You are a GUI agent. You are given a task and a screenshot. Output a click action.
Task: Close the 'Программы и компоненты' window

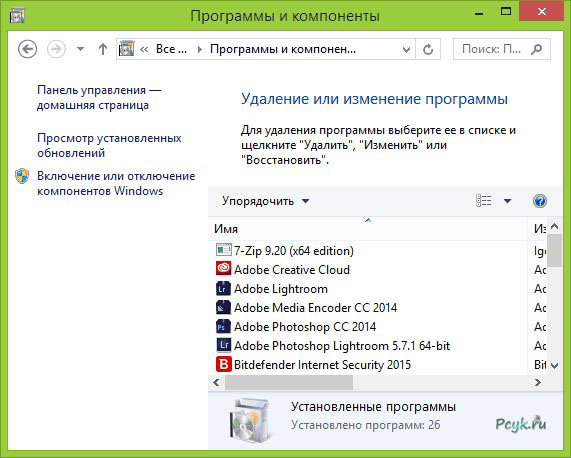542,11
